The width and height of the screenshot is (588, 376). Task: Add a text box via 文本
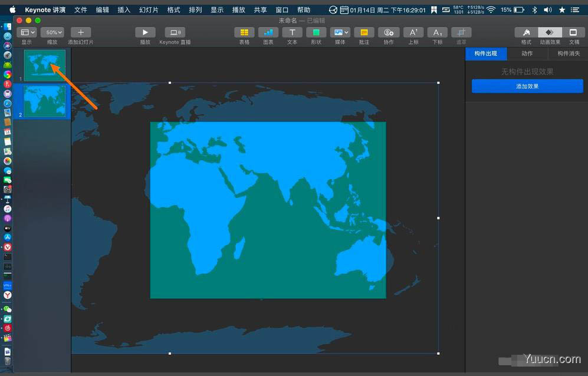(292, 32)
